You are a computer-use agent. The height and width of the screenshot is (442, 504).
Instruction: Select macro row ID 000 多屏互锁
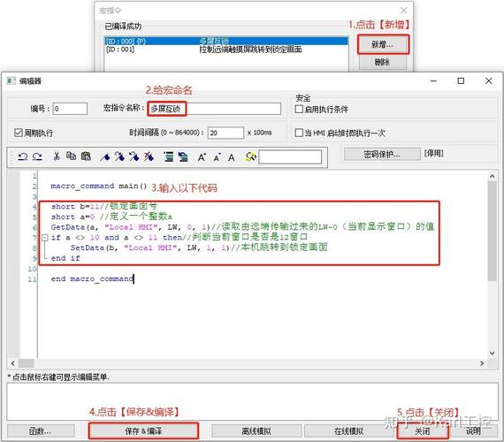[226, 42]
